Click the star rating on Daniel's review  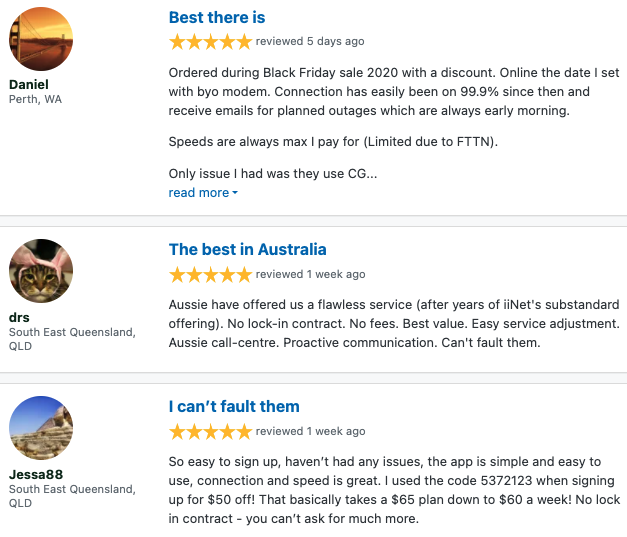click(210, 42)
